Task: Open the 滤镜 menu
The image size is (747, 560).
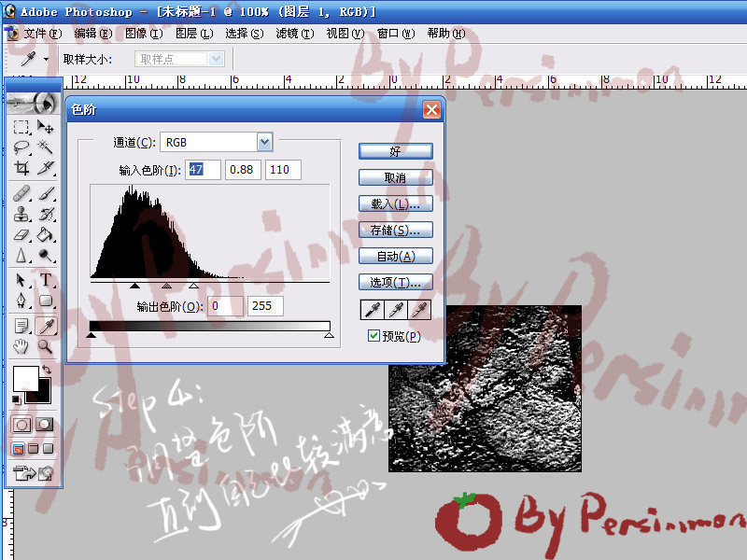Action: pyautogui.click(x=295, y=34)
